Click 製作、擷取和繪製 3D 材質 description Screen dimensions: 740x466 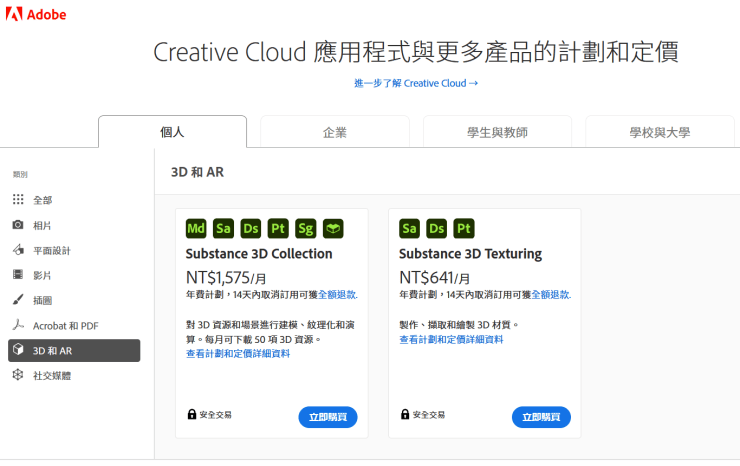459,325
